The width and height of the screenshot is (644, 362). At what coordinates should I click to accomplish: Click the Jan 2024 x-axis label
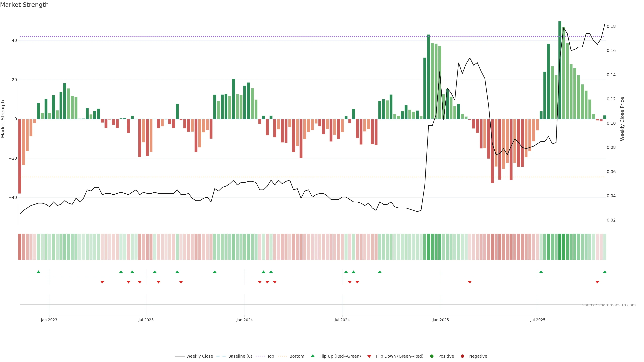[x=245, y=320]
